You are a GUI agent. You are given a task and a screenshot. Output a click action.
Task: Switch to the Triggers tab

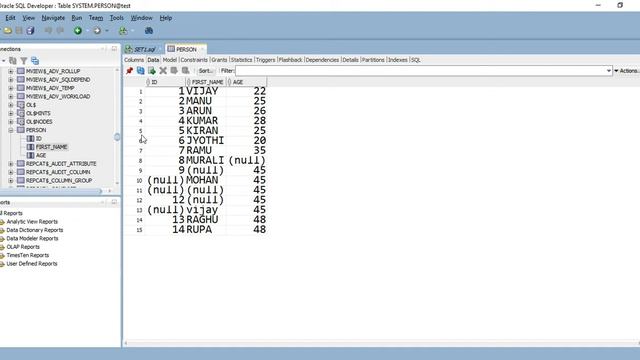pos(266,60)
